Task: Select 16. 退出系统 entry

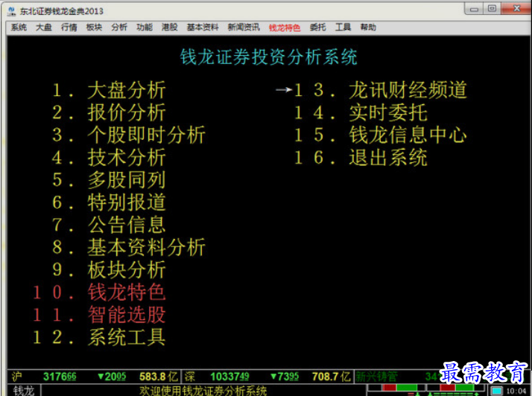Action: tap(361, 158)
